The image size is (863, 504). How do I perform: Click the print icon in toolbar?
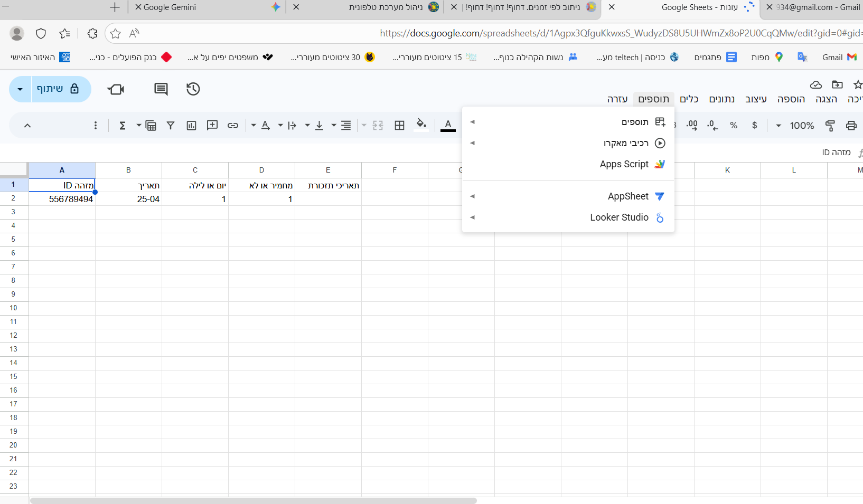[x=851, y=126]
